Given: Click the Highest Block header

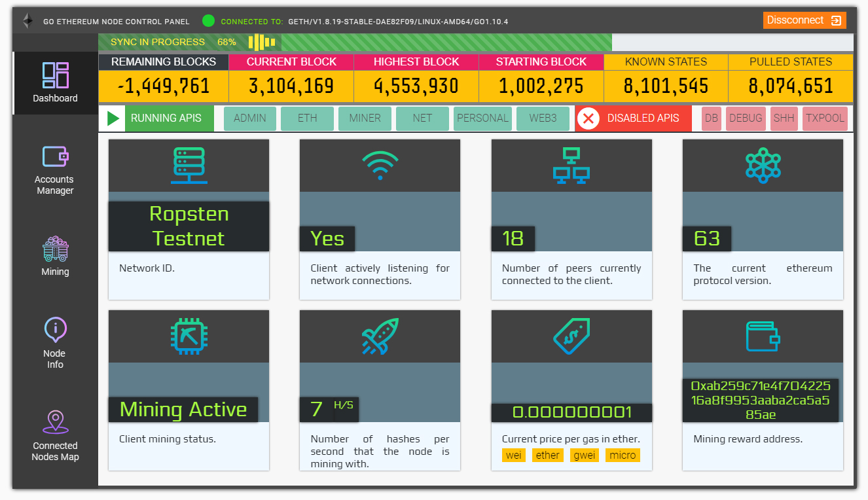Looking at the screenshot, I should [416, 62].
